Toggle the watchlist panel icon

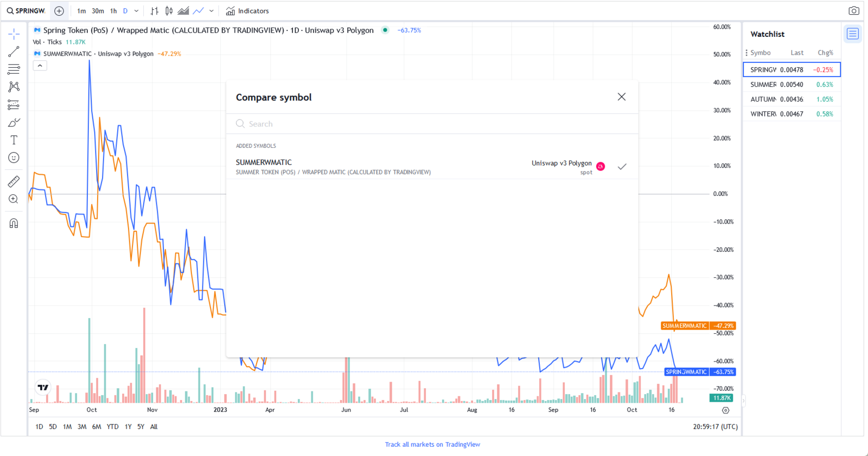[x=852, y=34]
